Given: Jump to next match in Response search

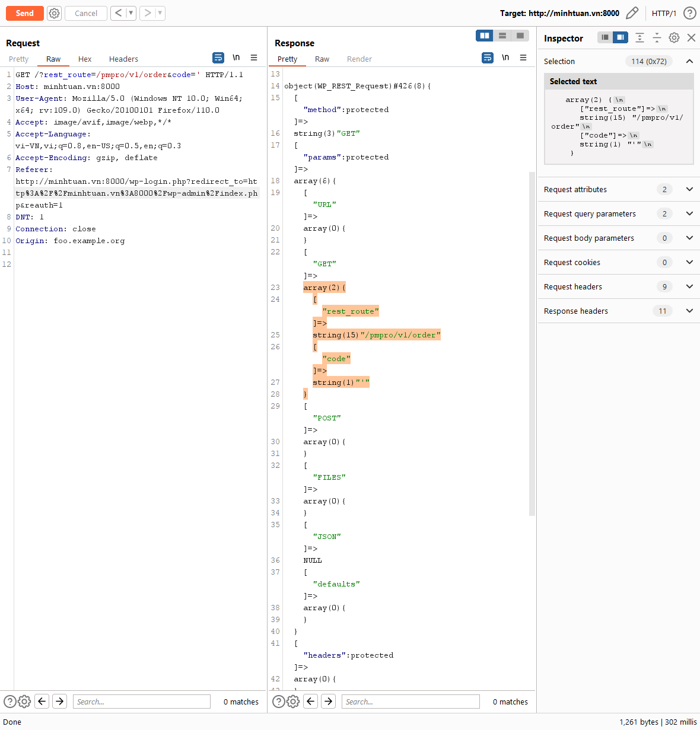Looking at the screenshot, I should 329,702.
